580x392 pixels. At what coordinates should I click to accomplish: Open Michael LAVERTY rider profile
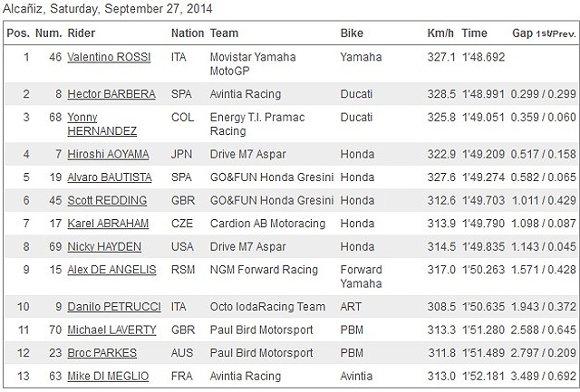point(111,330)
